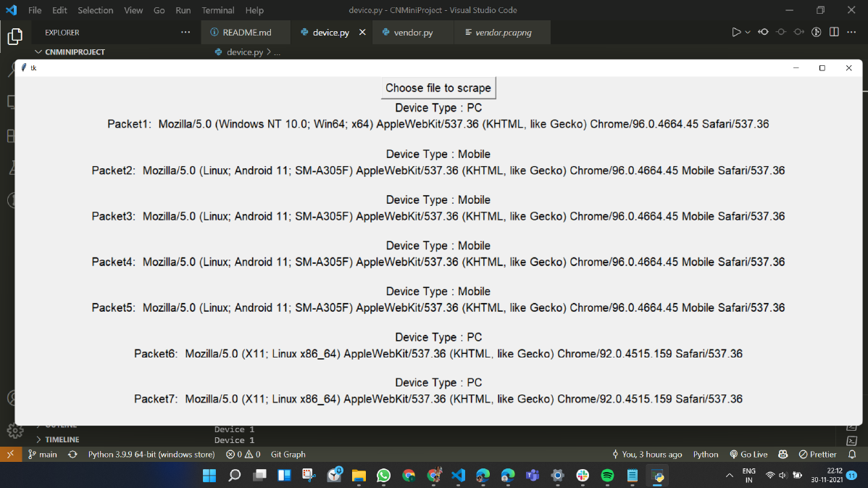
Task: Start the Go Live server
Action: [x=754, y=454]
